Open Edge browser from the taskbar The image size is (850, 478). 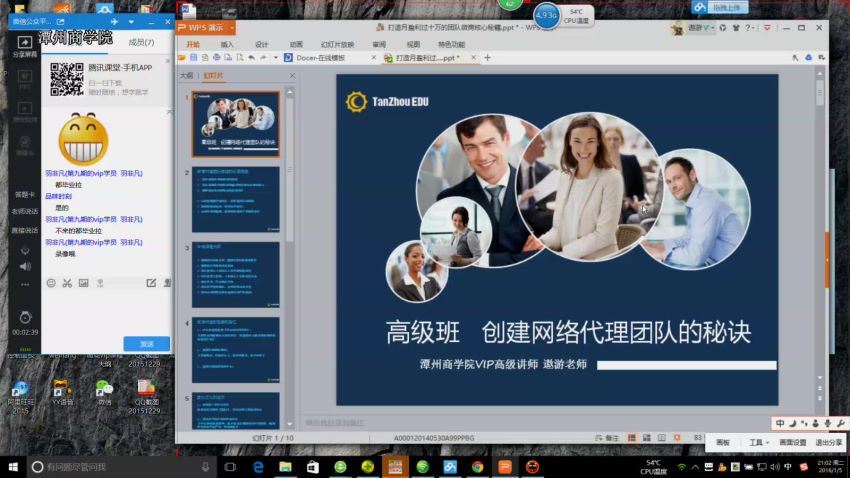pos(259,467)
